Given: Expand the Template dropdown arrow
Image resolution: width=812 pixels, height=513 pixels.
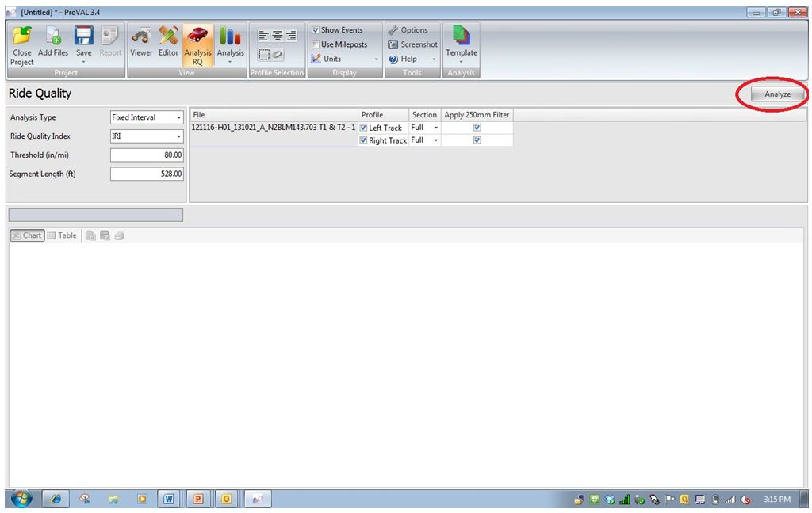Looking at the screenshot, I should pos(462,62).
